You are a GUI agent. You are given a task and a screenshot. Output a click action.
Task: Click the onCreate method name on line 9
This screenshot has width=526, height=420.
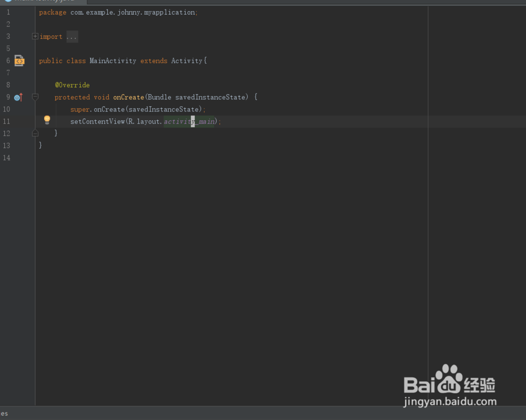click(x=128, y=97)
